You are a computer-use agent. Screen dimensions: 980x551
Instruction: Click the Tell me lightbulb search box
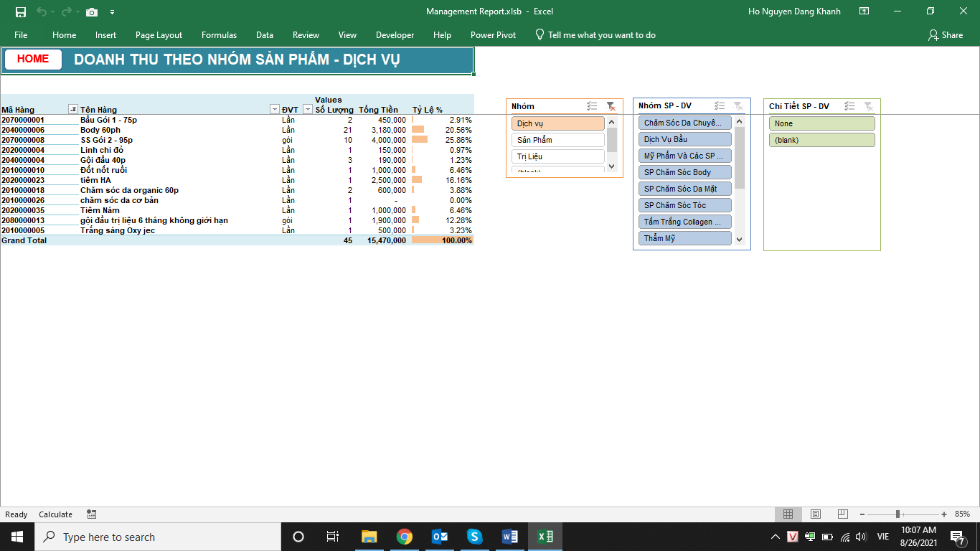click(595, 34)
